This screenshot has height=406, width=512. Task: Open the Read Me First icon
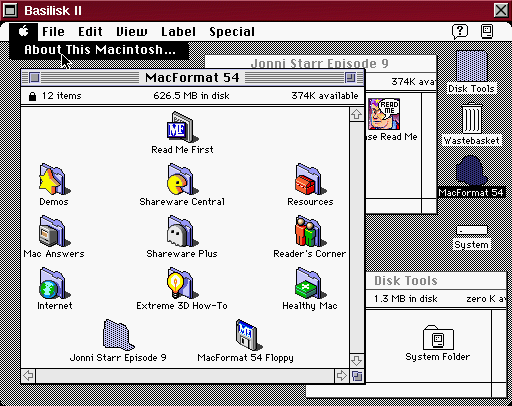point(182,127)
